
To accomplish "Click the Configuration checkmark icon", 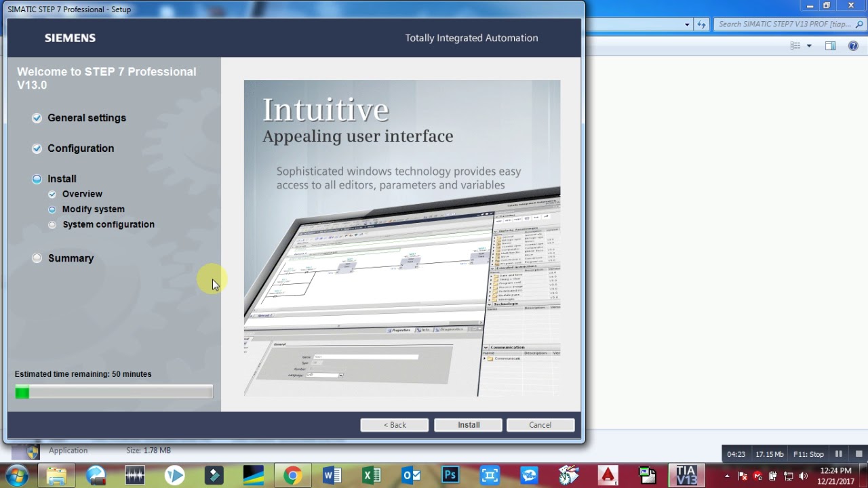I will (x=37, y=148).
